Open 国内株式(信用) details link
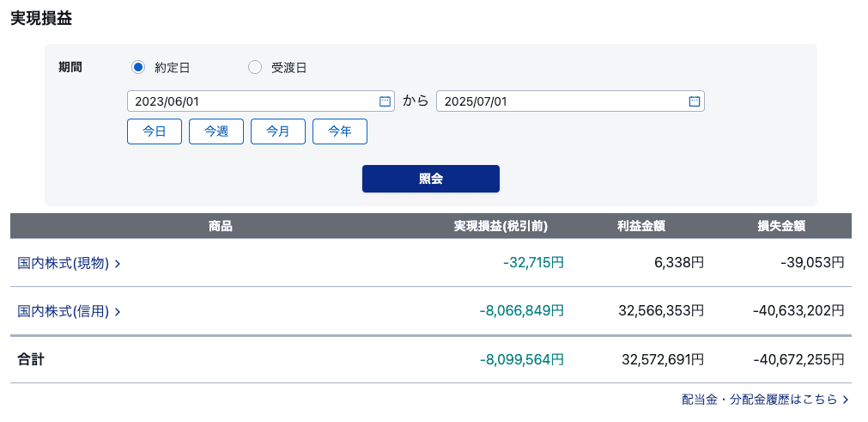 [x=64, y=312]
